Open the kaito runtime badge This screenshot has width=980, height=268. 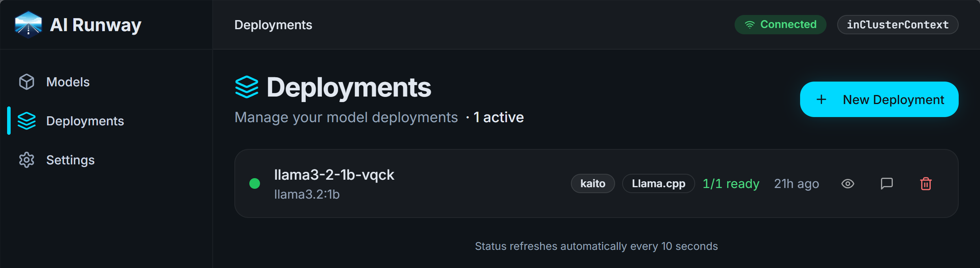point(593,184)
